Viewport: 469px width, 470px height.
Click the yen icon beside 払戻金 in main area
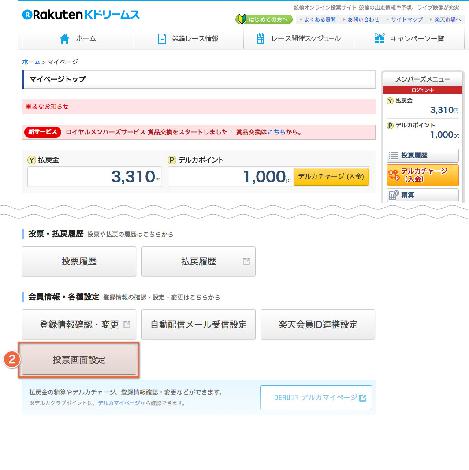(x=31, y=160)
